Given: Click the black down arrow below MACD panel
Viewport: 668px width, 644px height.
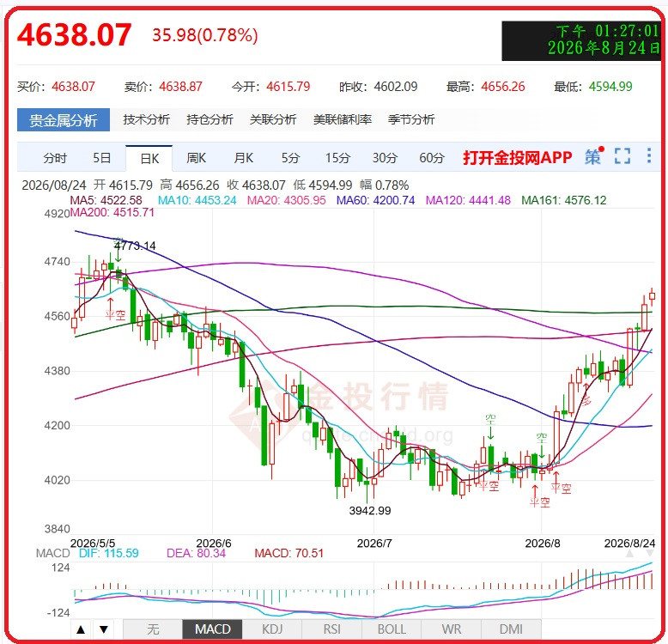Looking at the screenshot, I should [x=104, y=629].
